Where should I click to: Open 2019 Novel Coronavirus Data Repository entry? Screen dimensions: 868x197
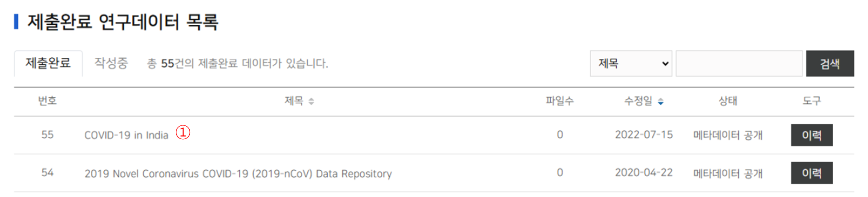(238, 174)
